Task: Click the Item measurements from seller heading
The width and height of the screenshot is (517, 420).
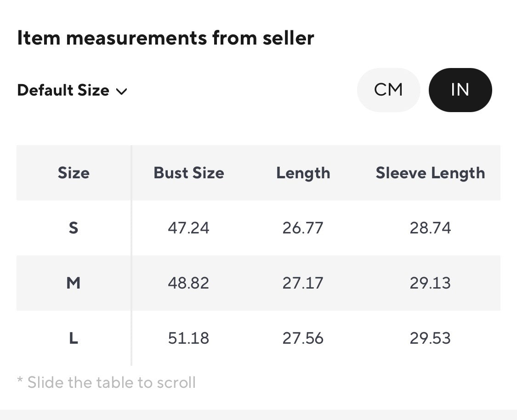Action: click(x=165, y=38)
